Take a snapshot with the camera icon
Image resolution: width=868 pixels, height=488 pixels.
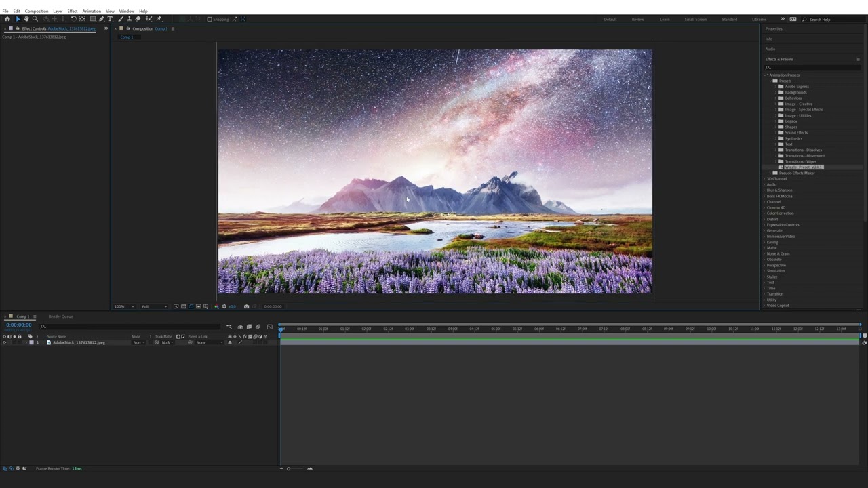click(x=246, y=306)
